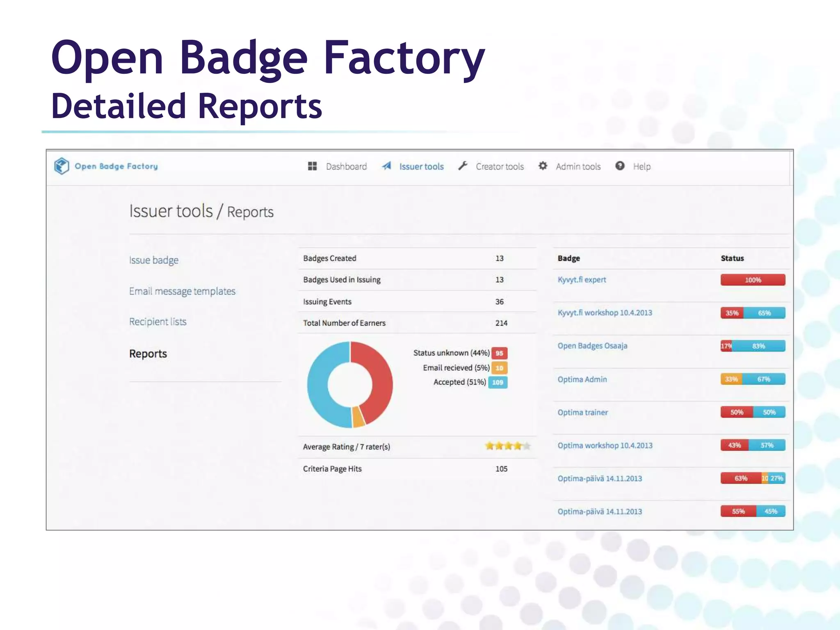This screenshot has height=630, width=840.
Task: Open the Open Badges Osaaja badge
Action: point(592,346)
